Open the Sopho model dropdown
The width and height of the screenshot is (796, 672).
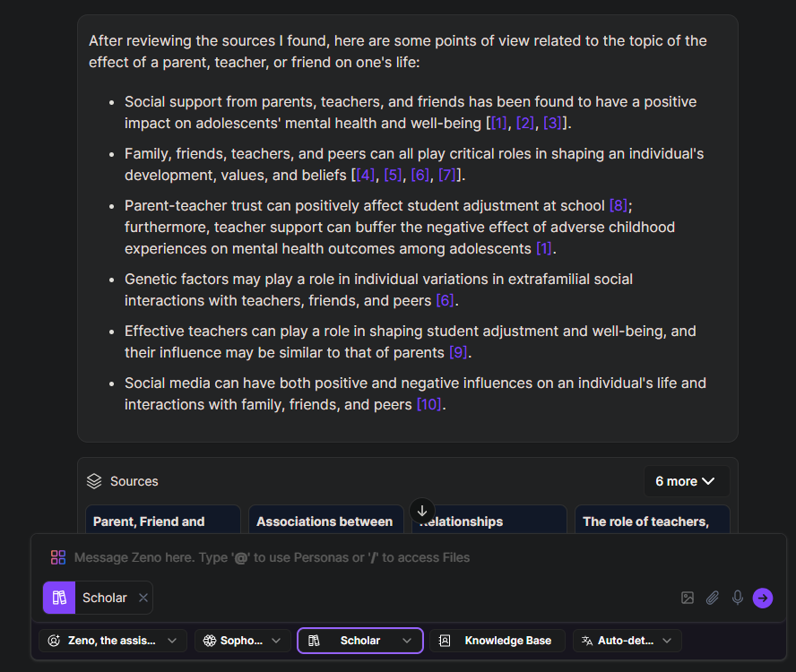pos(242,641)
